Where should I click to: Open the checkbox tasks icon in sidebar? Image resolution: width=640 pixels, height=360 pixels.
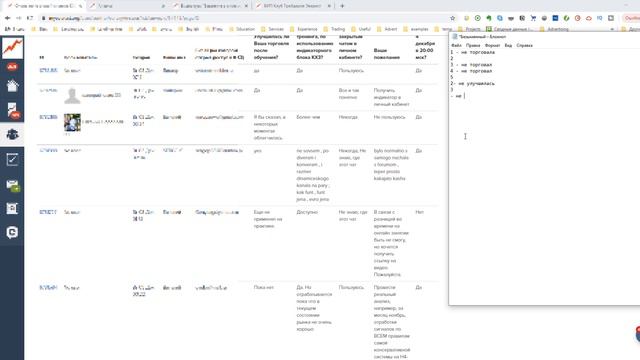[12, 159]
